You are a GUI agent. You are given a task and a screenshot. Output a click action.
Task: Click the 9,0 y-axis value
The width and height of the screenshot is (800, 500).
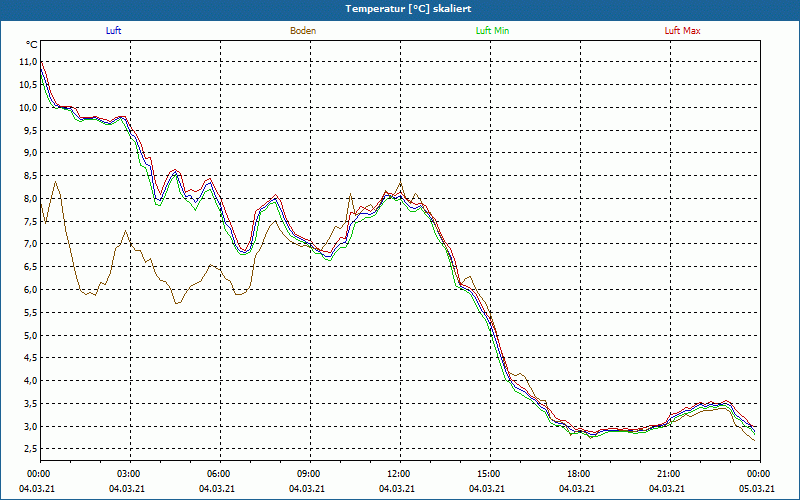(x=31, y=153)
